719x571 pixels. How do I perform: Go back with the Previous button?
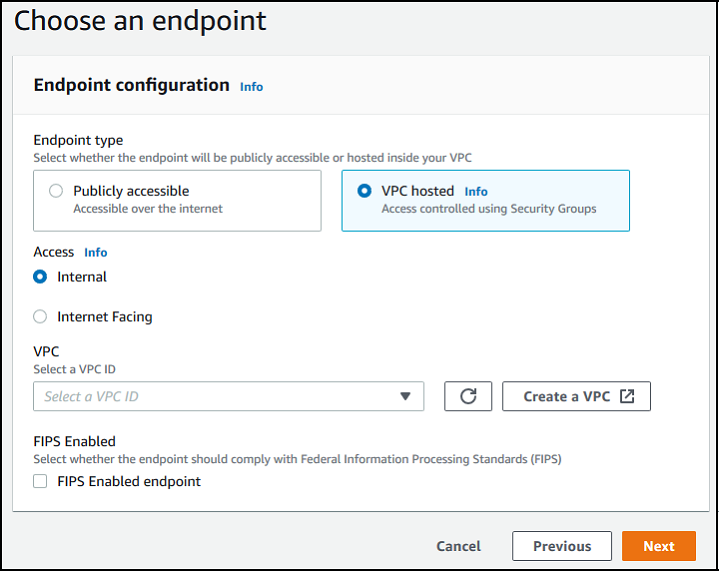(x=562, y=546)
